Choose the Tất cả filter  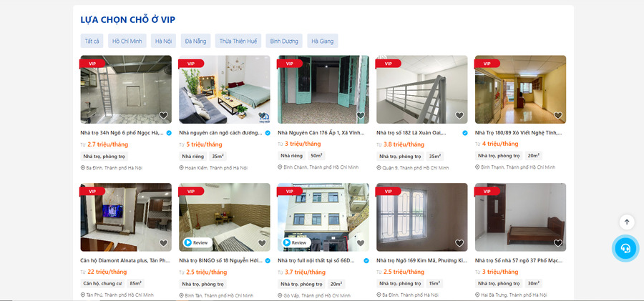coord(92,41)
